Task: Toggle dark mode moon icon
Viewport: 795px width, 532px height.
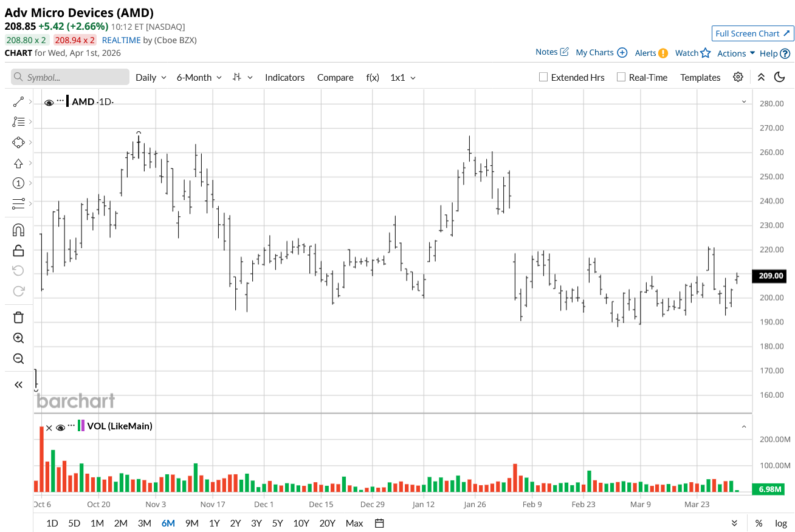Action: [x=780, y=77]
